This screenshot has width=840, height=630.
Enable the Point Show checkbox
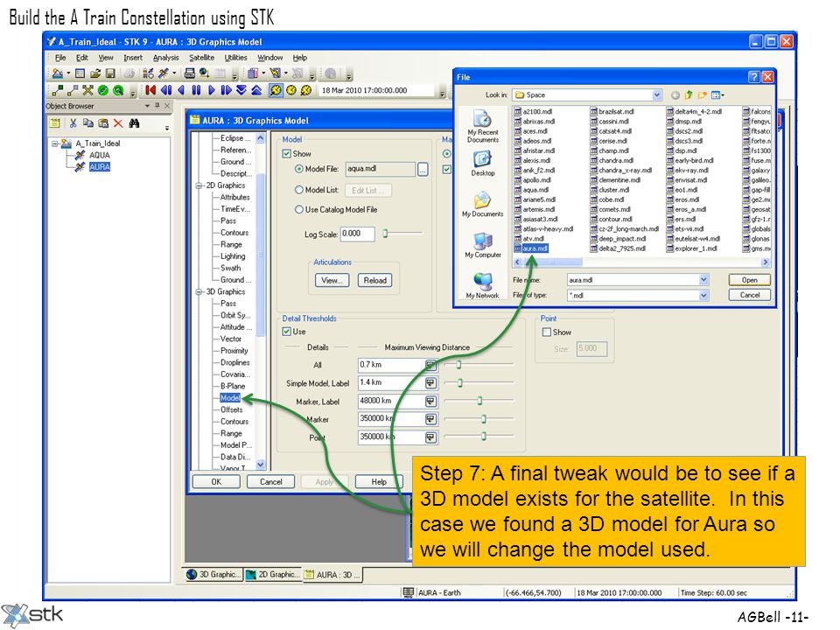pos(547,332)
